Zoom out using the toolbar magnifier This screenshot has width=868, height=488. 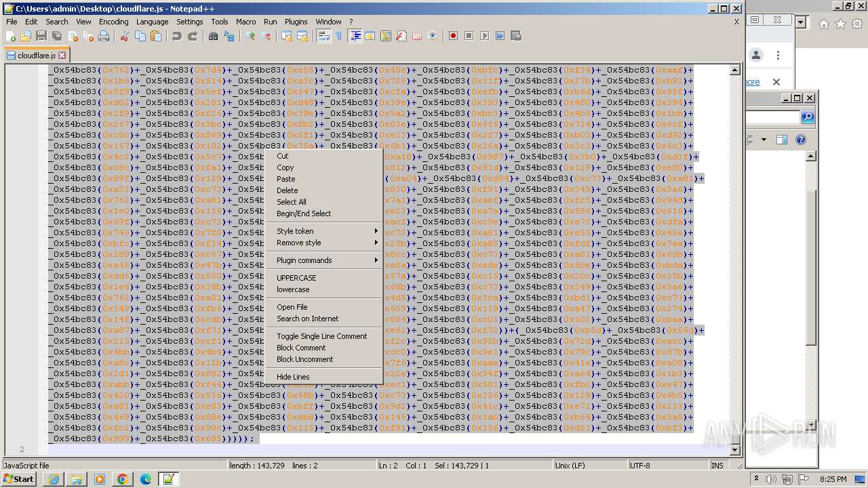[266, 36]
